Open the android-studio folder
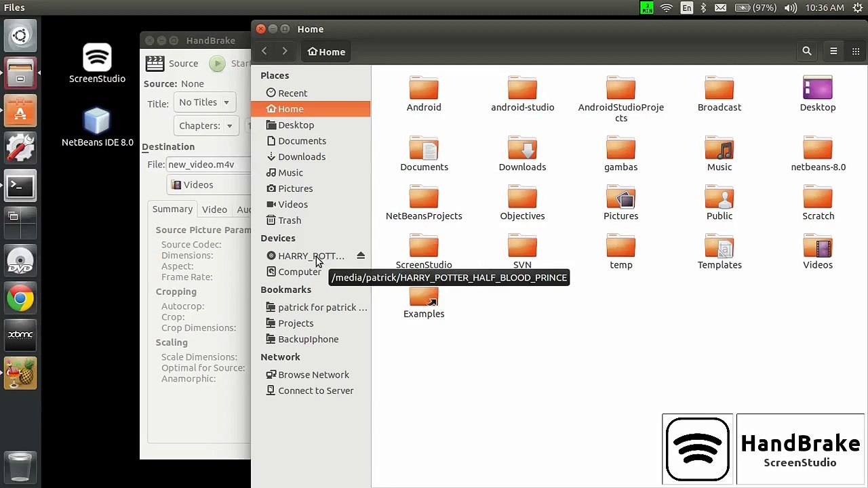 522,94
